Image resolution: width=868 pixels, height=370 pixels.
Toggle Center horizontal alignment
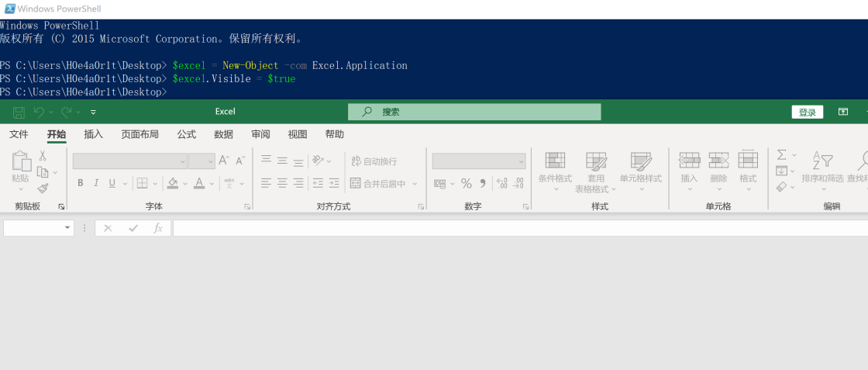[x=282, y=183]
